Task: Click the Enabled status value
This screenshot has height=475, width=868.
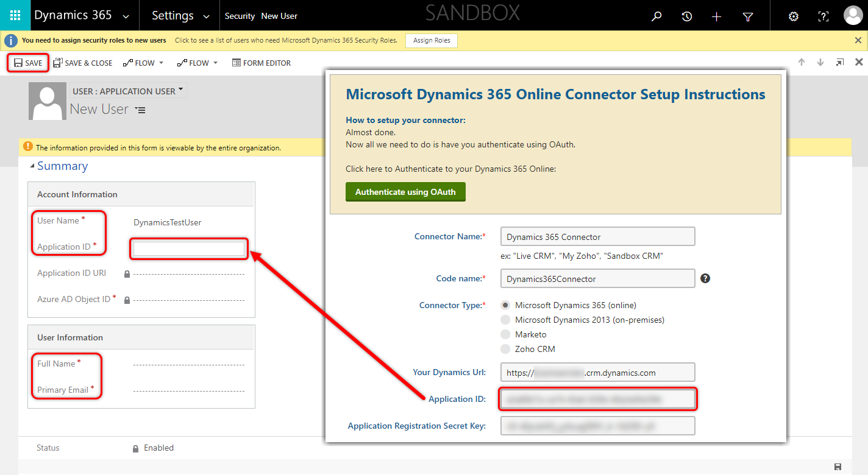Action: (x=158, y=448)
